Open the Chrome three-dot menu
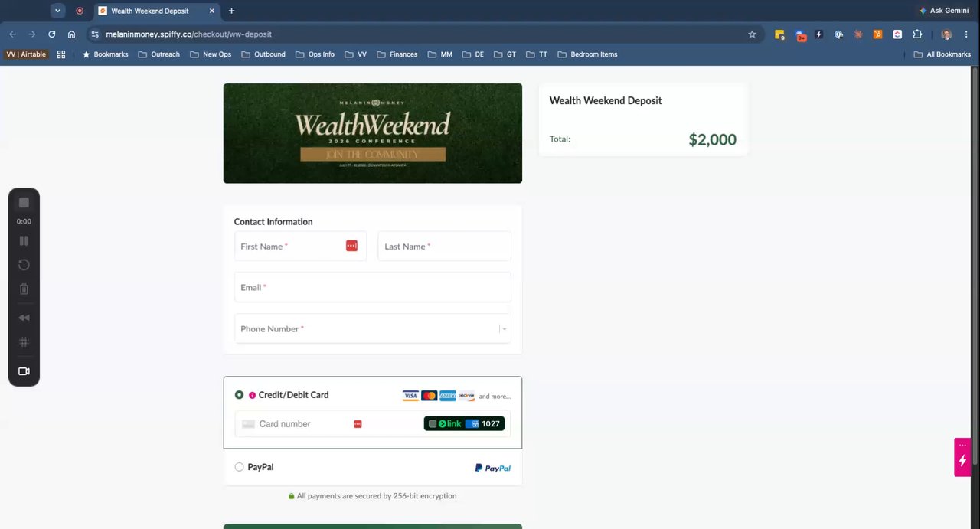 (966, 34)
